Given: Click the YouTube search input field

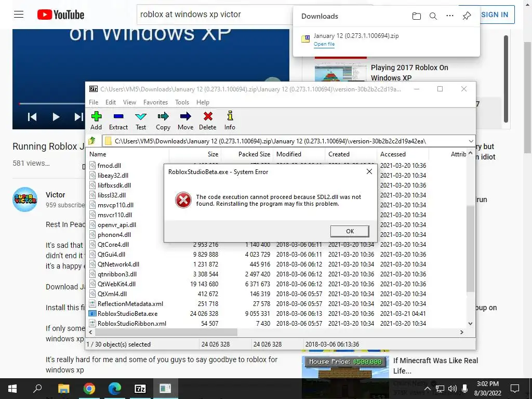Looking at the screenshot, I should [x=215, y=14].
